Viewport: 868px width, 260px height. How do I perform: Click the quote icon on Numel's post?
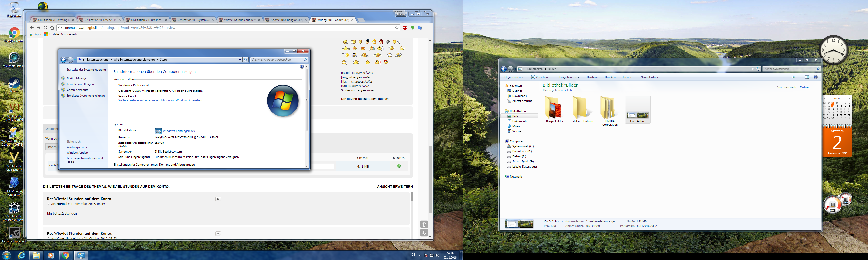click(218, 199)
